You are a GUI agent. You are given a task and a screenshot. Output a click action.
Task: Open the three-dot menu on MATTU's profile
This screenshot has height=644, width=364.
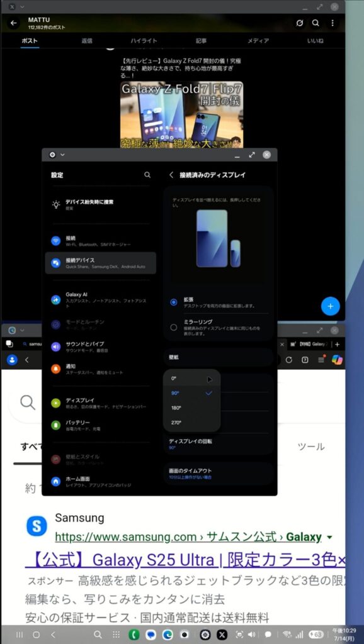tap(333, 23)
